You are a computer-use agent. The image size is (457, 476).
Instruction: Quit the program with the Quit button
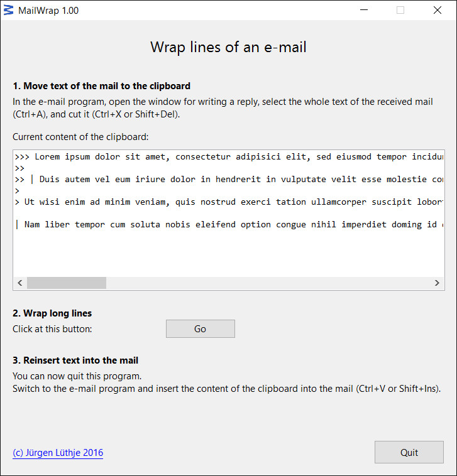tap(409, 452)
